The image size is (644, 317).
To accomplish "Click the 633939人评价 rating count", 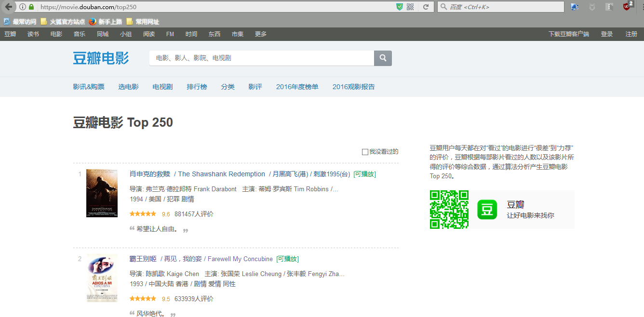I will tap(194, 299).
